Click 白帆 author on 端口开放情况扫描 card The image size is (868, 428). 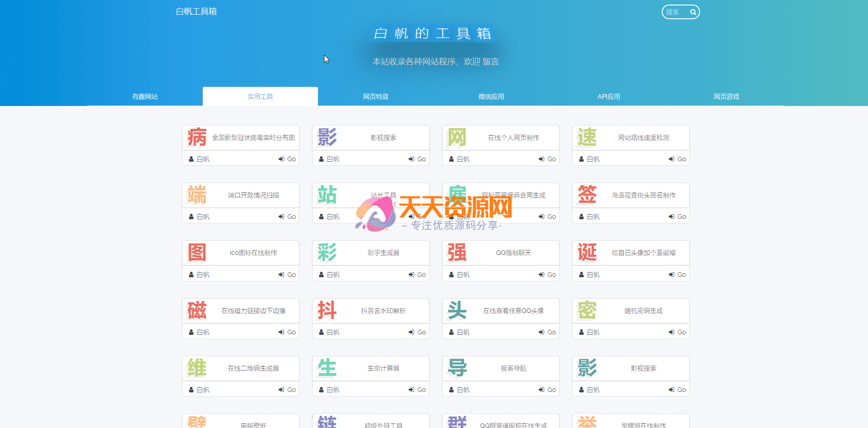point(199,217)
